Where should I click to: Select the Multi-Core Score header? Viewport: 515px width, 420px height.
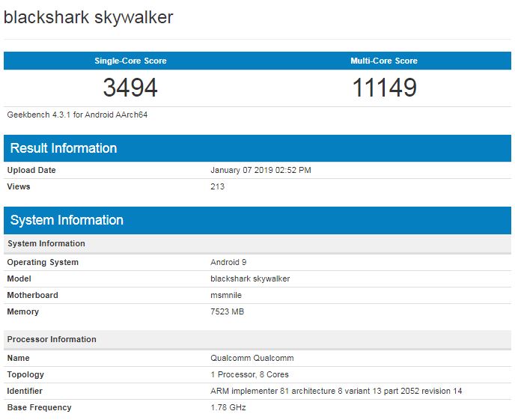click(384, 61)
